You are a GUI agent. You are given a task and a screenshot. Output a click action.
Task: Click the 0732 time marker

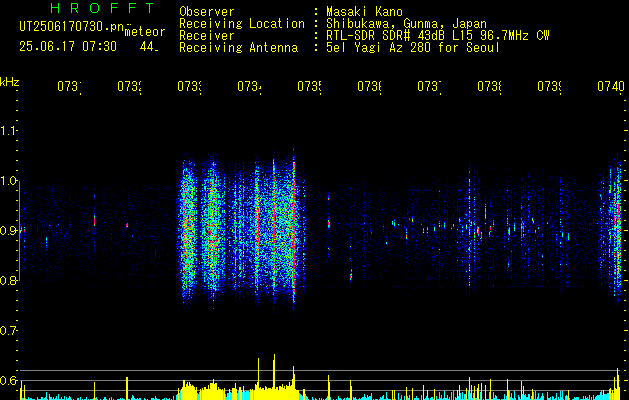coord(129,86)
